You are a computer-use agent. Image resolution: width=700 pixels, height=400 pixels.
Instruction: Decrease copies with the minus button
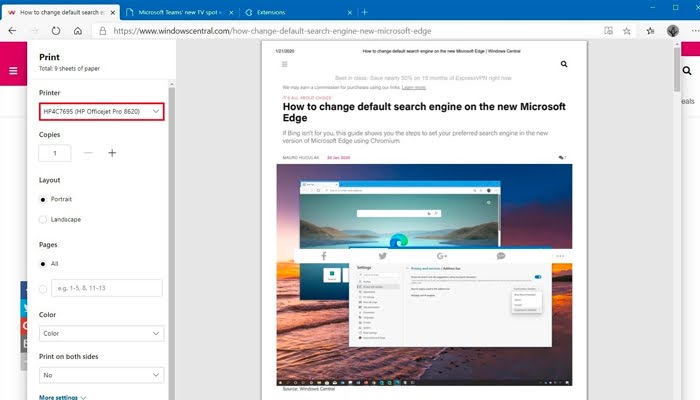pyautogui.click(x=88, y=153)
